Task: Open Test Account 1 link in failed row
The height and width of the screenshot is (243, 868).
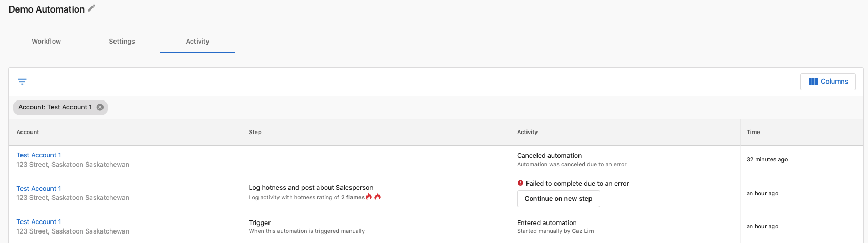Action: point(39,188)
